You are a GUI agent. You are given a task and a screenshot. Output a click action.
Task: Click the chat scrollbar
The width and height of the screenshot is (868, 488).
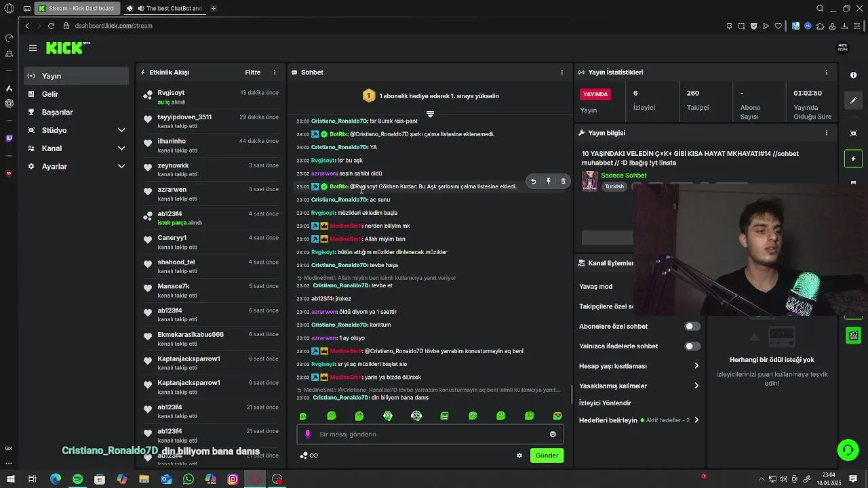click(x=571, y=394)
